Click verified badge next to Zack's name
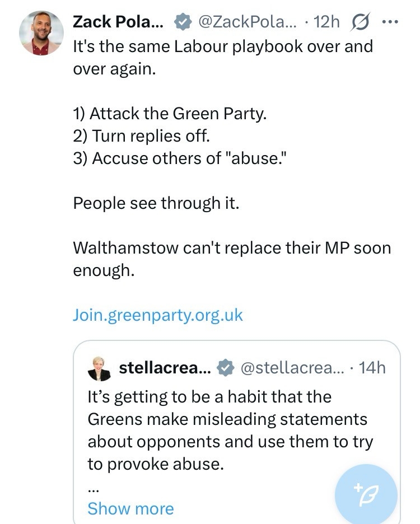 [181, 22]
